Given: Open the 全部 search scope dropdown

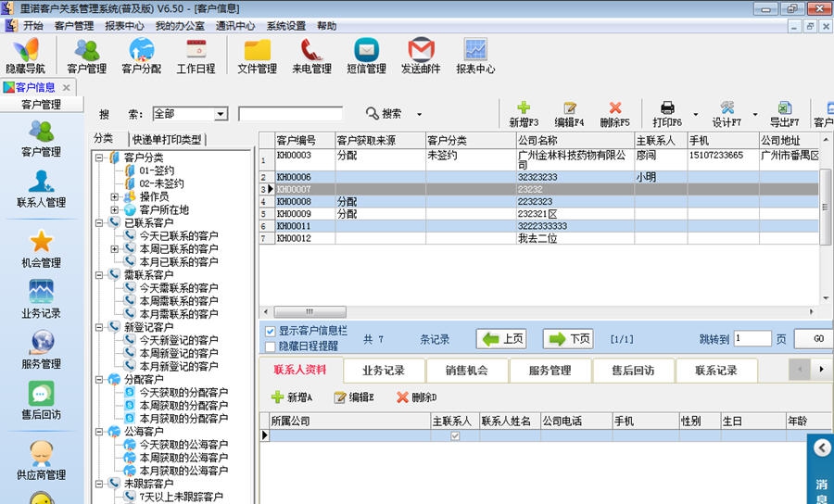Looking at the screenshot, I should (221, 114).
